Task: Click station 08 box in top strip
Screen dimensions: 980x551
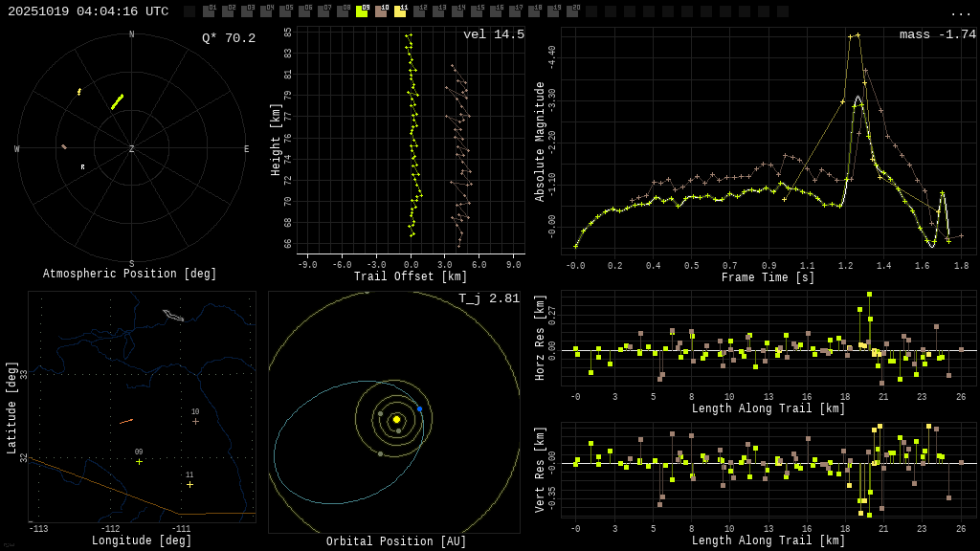Action: [343, 11]
